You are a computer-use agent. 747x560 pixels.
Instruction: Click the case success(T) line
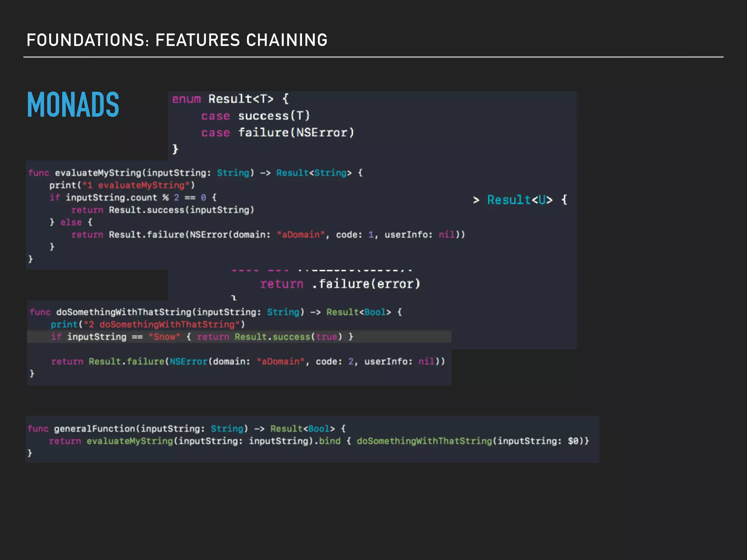(255, 116)
